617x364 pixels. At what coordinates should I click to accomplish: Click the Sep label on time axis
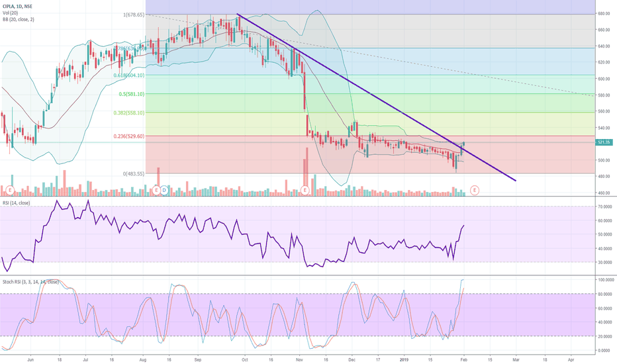click(198, 359)
